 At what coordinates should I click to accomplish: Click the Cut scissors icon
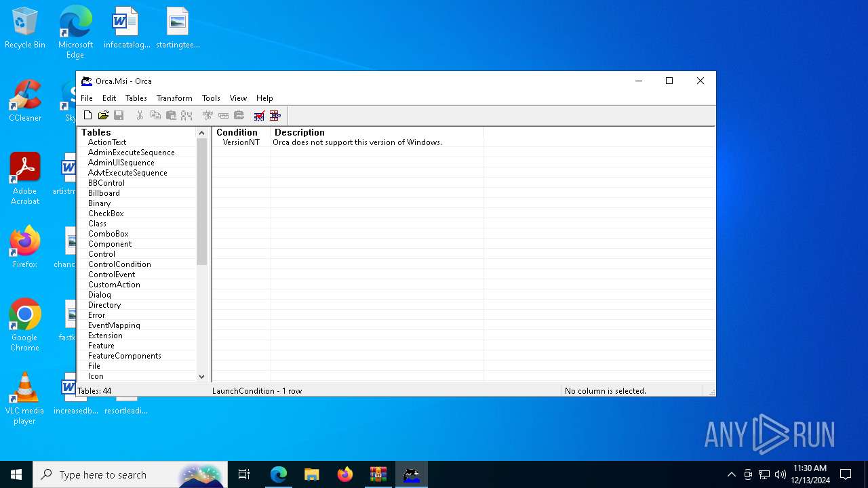tap(140, 116)
